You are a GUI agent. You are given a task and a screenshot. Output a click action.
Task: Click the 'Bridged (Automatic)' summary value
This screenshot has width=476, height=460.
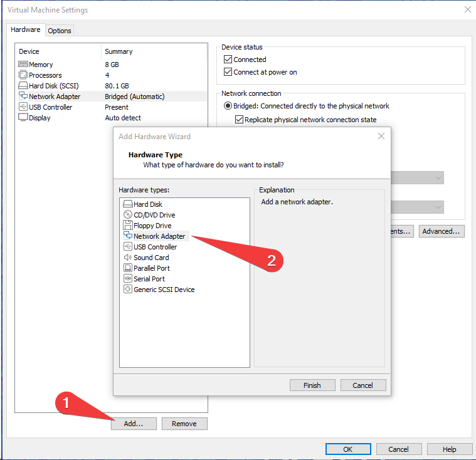tap(134, 97)
